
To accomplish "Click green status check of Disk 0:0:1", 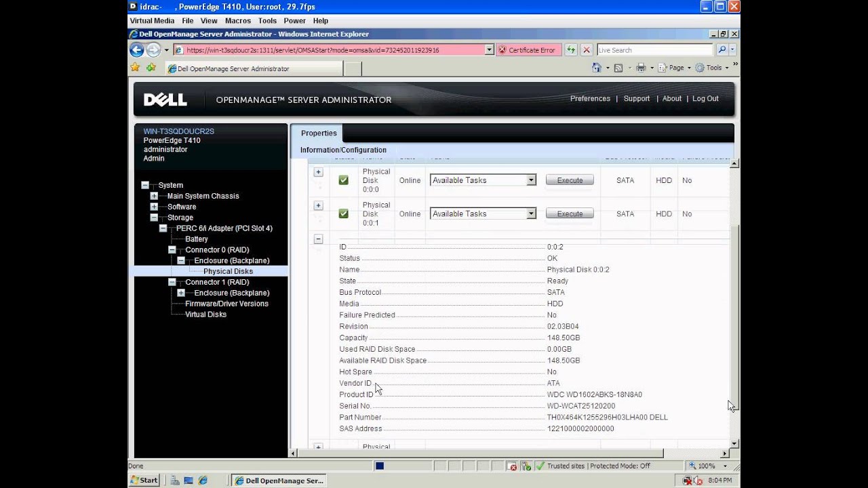I will click(344, 213).
